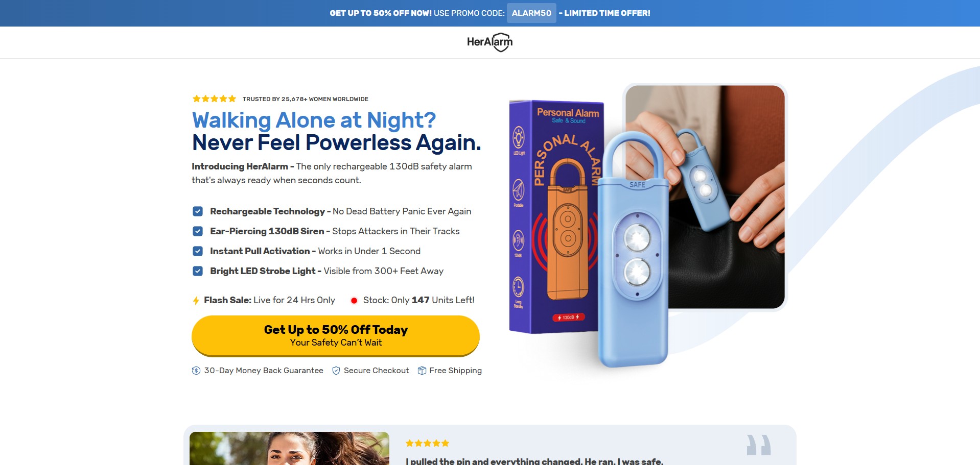Click the Rechargeable Technology checkbox
Viewport: 980px width, 465px height.
click(x=198, y=211)
